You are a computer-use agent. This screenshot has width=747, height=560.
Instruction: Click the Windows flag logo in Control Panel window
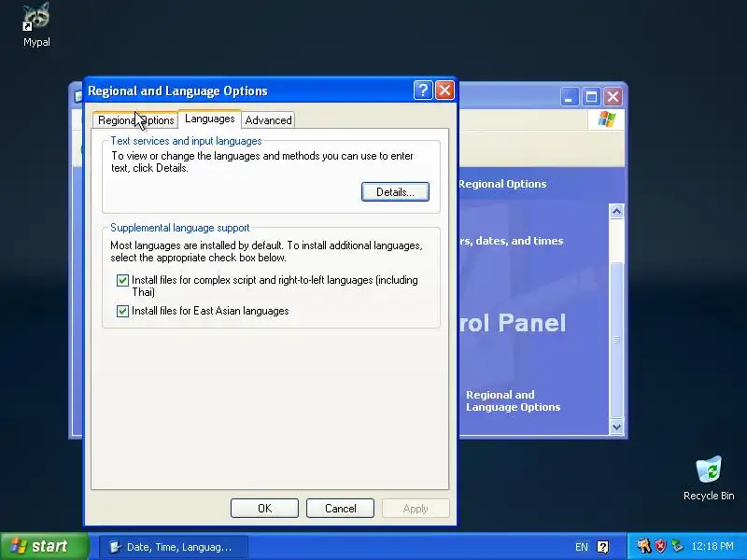pyautogui.click(x=606, y=119)
